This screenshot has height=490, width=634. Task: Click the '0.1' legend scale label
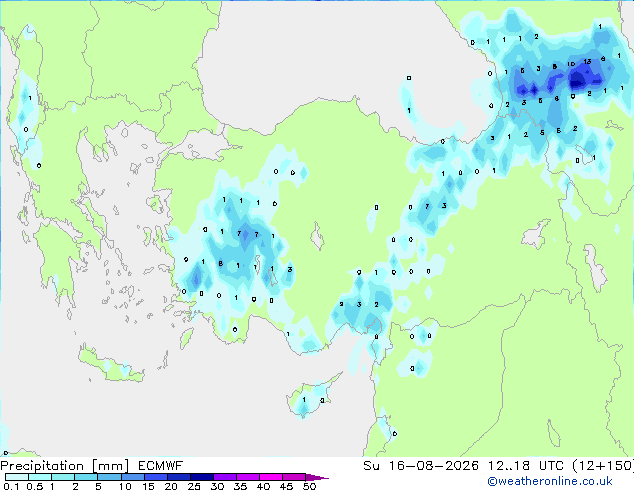click(x=11, y=486)
